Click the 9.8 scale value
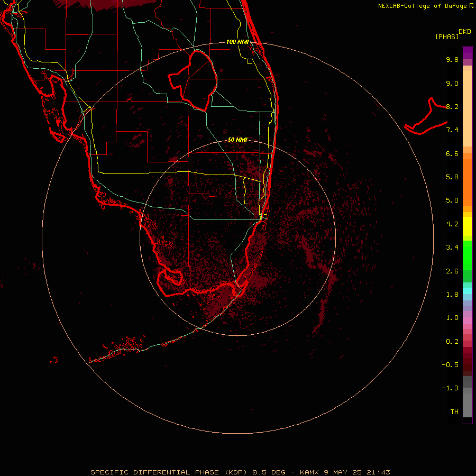The image size is (476, 476). pyautogui.click(x=452, y=59)
